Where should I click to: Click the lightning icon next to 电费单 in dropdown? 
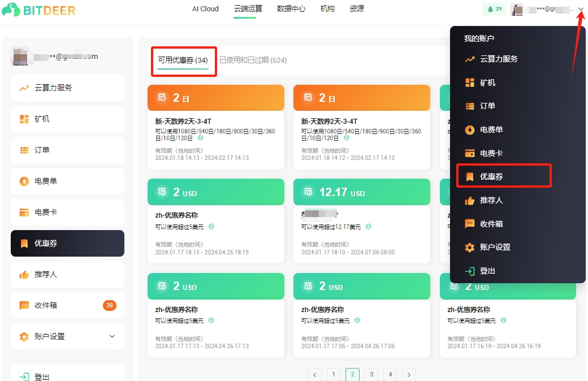coord(470,130)
